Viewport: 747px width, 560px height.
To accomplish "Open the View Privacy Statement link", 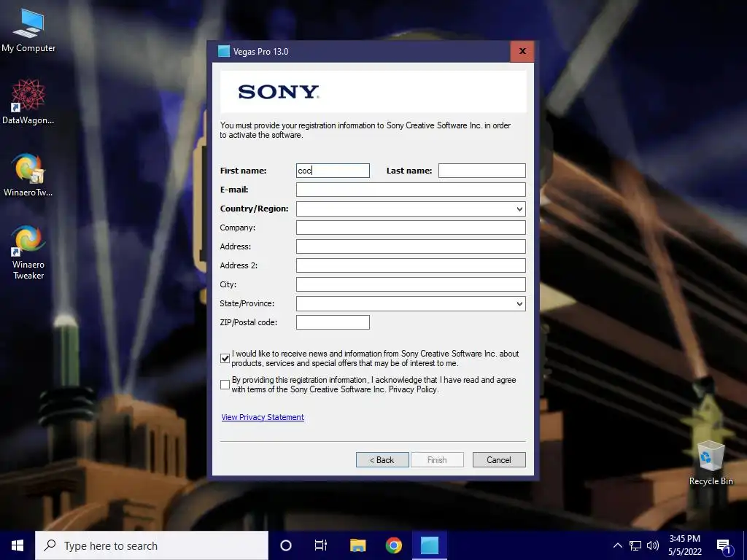I will click(x=263, y=417).
